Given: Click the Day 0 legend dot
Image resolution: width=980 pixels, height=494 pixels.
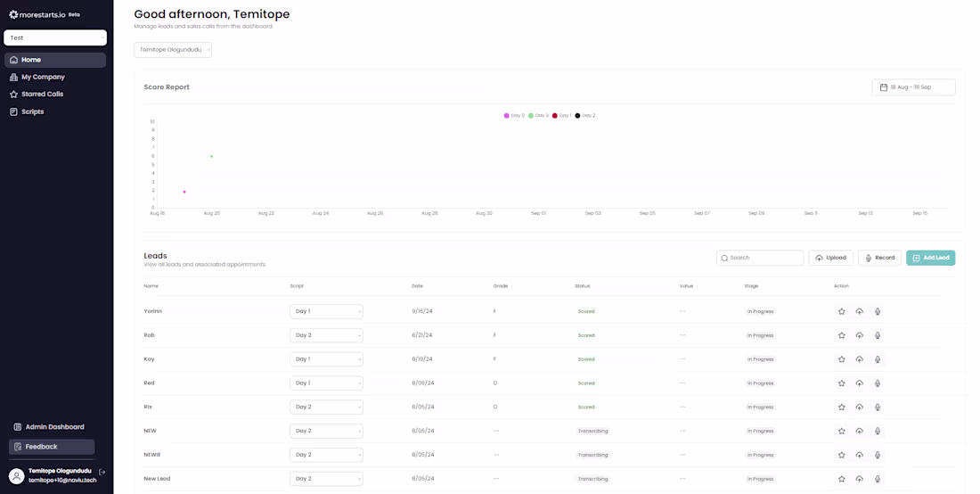Looking at the screenshot, I should [506, 116].
